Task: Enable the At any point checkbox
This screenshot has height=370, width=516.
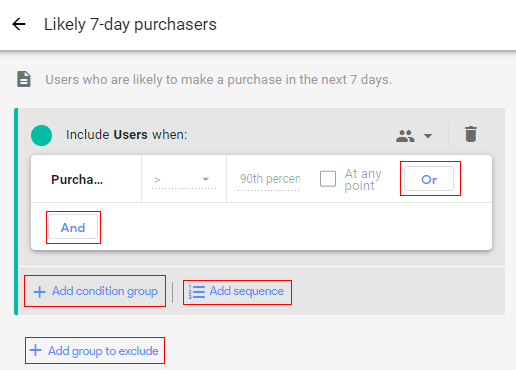Action: [x=328, y=179]
